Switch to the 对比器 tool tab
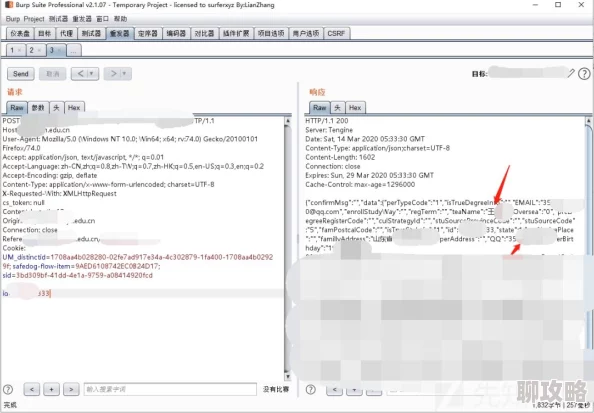 pyautogui.click(x=204, y=33)
